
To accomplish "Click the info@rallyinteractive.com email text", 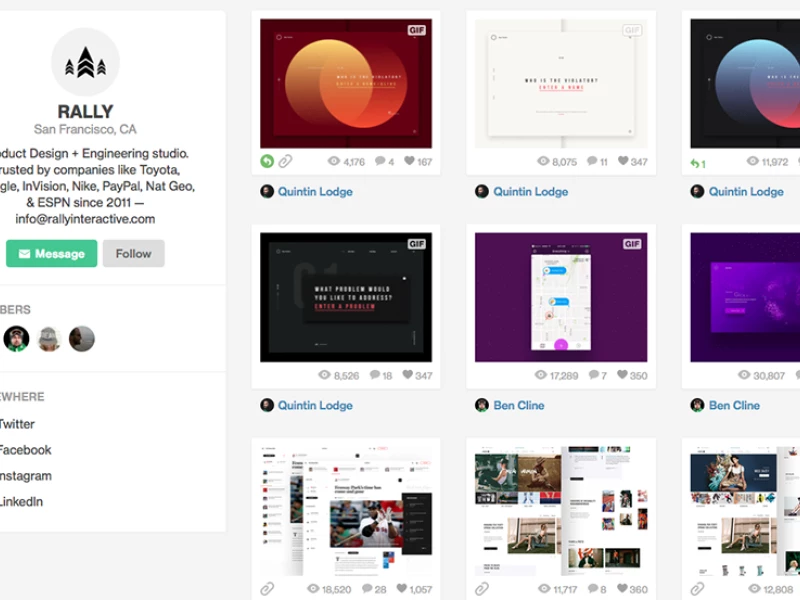I will point(85,219).
